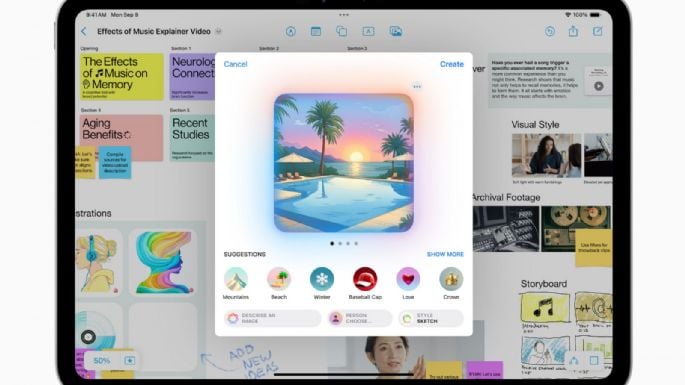The height and width of the screenshot is (385, 685).
Task: Open the shapes tool in toolbar
Action: tap(342, 31)
